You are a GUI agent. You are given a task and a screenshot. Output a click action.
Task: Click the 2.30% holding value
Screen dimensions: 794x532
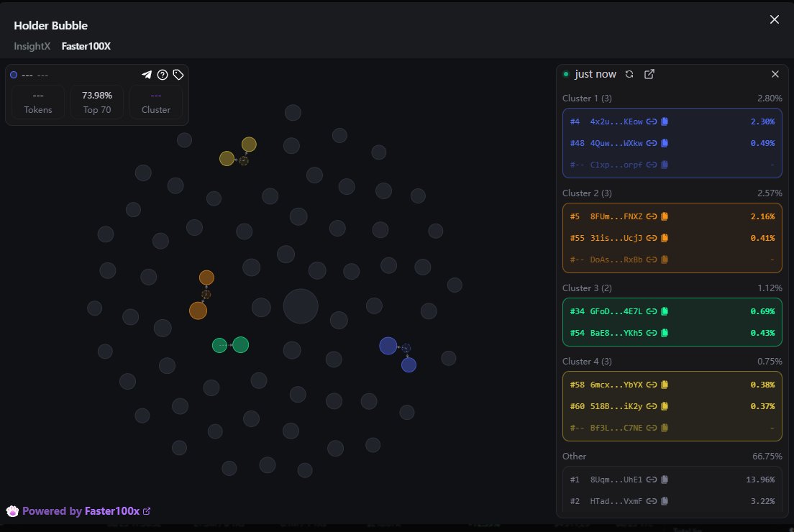762,121
